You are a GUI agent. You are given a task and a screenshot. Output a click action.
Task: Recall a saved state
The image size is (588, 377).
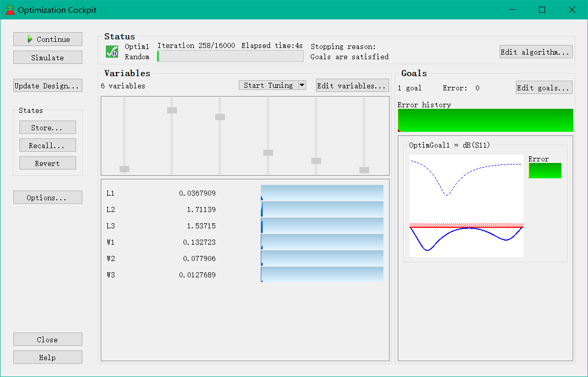click(48, 146)
